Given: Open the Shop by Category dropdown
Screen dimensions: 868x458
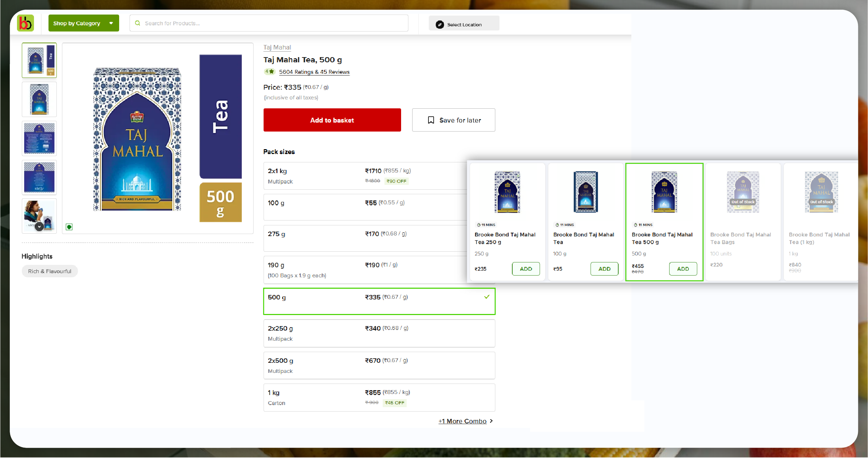Looking at the screenshot, I should 83,23.
